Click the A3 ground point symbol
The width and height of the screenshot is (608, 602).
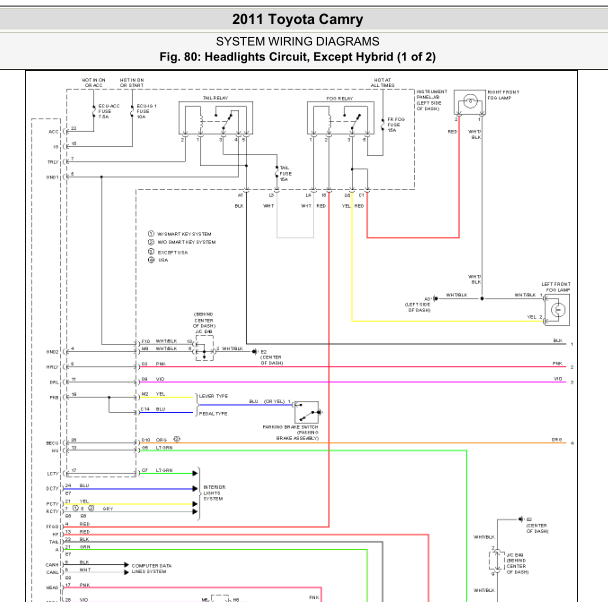click(x=435, y=298)
